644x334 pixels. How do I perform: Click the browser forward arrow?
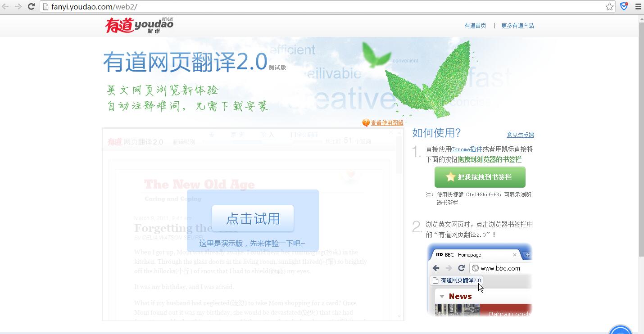click(18, 6)
